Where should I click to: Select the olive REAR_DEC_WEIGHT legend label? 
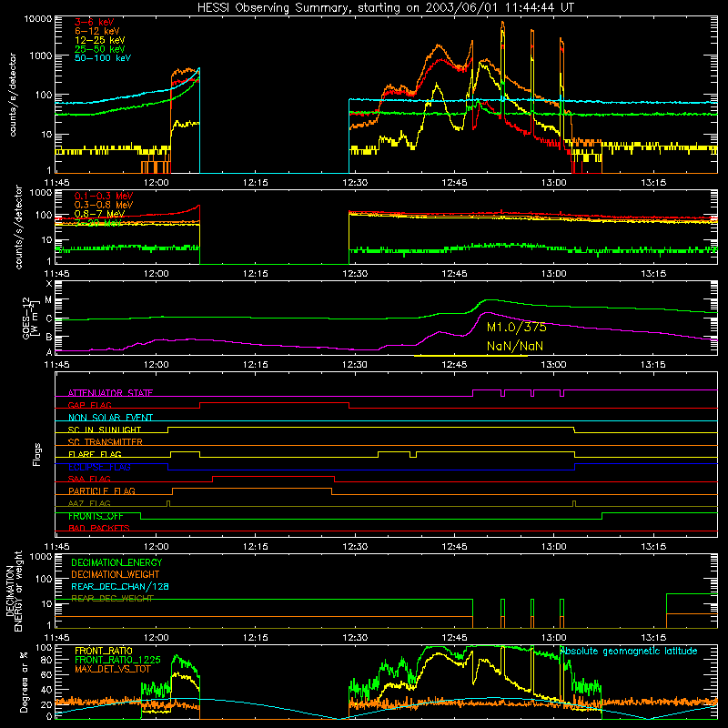(112, 599)
